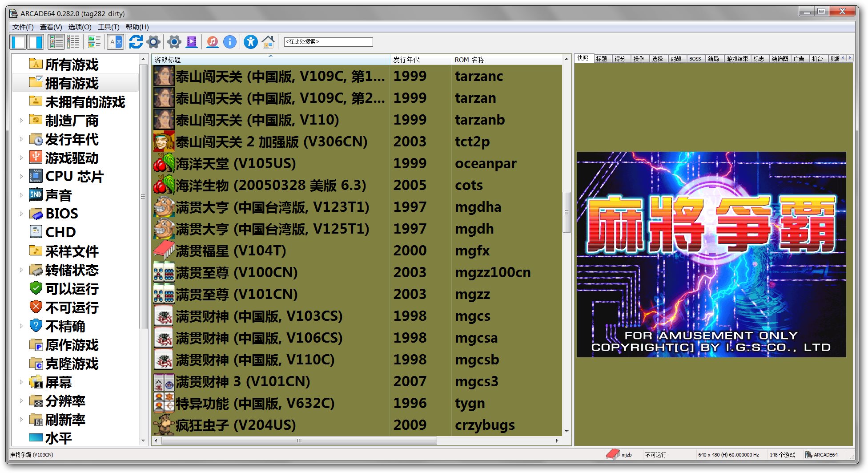The width and height of the screenshot is (868, 473).
Task: Click the blue accessibility figure icon
Action: pos(251,42)
